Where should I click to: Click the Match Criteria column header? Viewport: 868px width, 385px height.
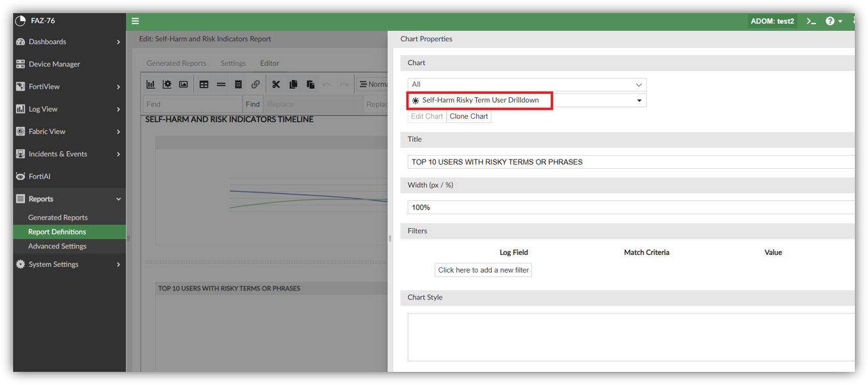click(x=646, y=252)
